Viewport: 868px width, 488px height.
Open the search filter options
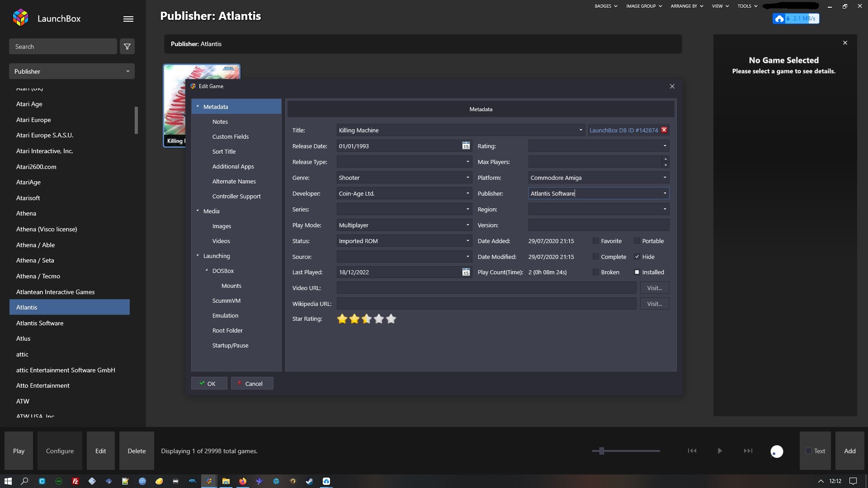point(127,47)
